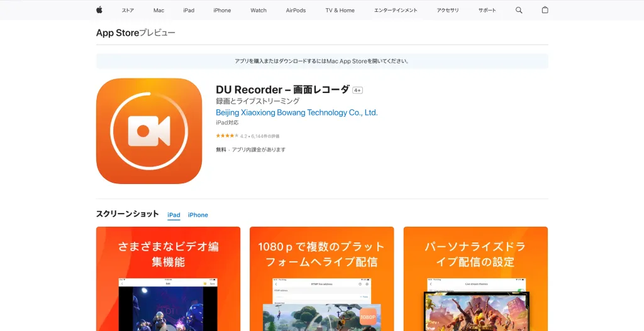The width and height of the screenshot is (644, 331).
Task: Open the shopping bag icon
Action: pyautogui.click(x=545, y=10)
